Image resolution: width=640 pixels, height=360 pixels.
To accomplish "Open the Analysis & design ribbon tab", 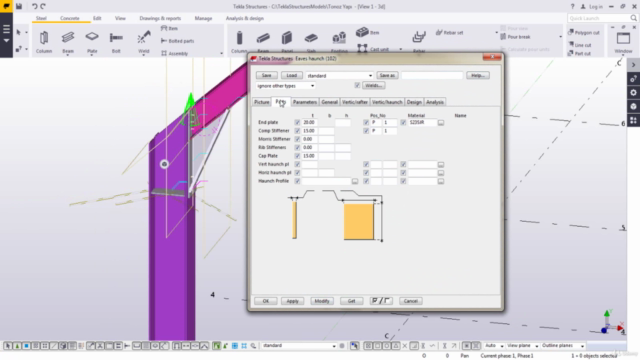I will (244, 18).
